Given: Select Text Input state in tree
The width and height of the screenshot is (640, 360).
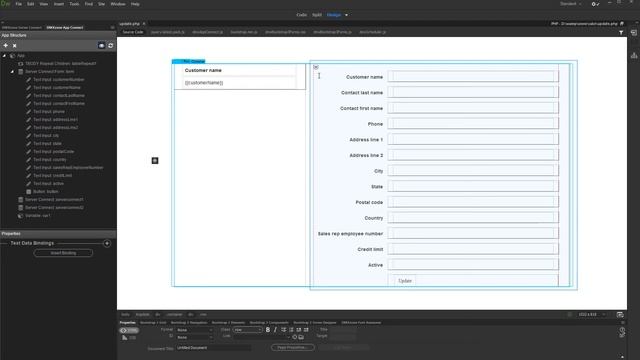Looking at the screenshot, I should point(47,144).
